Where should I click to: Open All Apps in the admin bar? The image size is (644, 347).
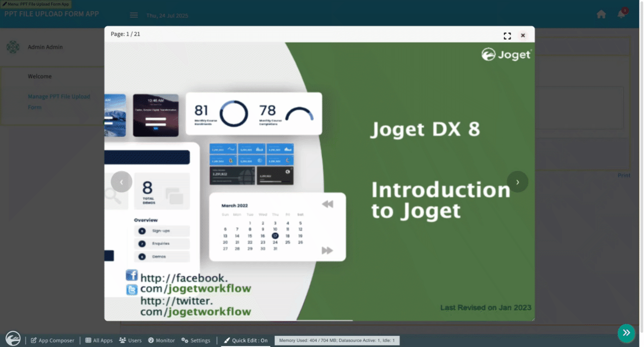[99, 340]
